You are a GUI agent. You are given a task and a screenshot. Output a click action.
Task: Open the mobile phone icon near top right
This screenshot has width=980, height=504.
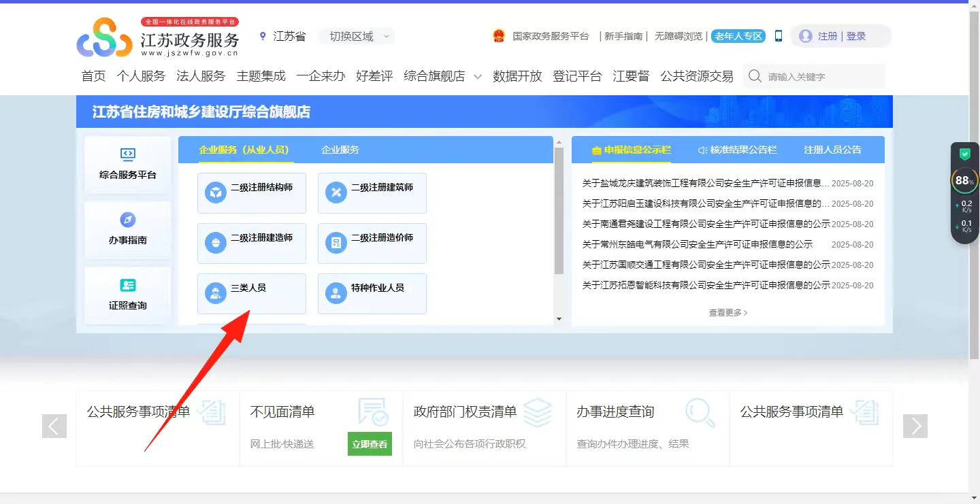(777, 35)
